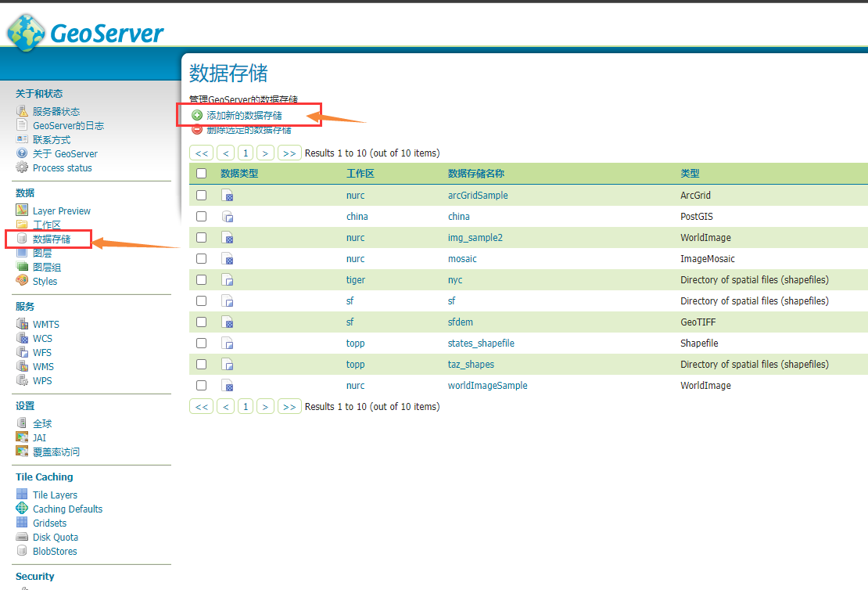Click the Gridsets grid icon
This screenshot has width=868, height=590.
coord(22,523)
